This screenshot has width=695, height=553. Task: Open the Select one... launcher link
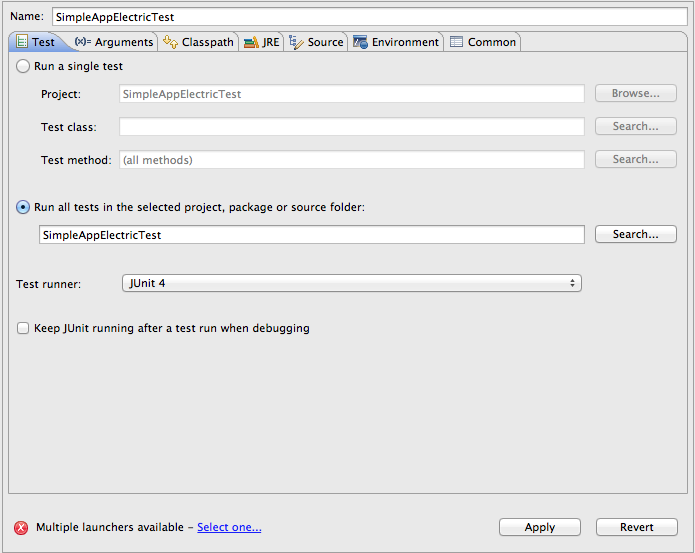click(229, 527)
